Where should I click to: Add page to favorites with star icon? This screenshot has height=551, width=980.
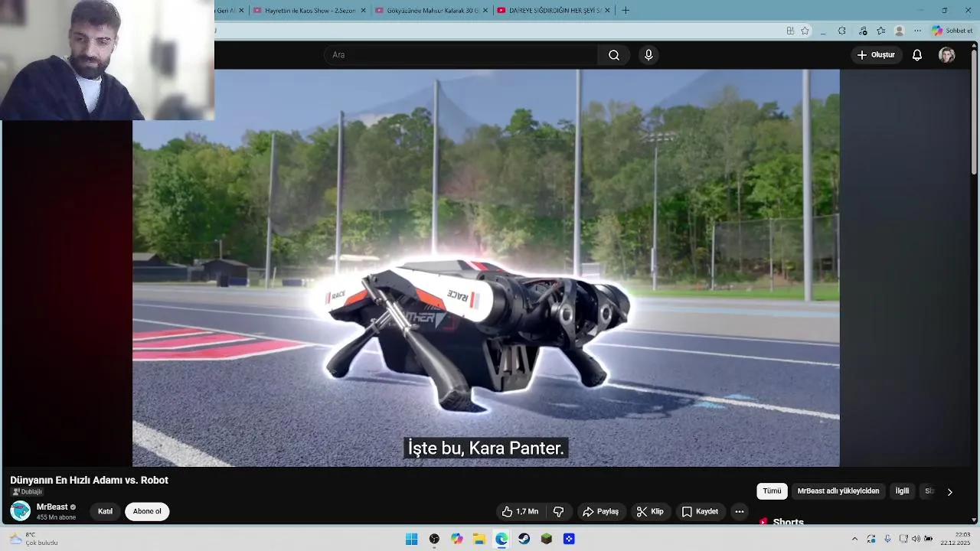pyautogui.click(x=805, y=31)
